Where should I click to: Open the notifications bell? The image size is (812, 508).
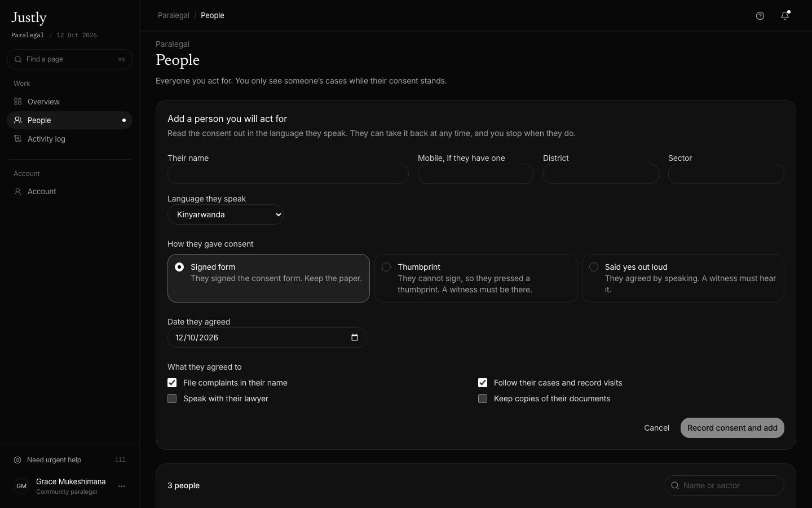785,16
